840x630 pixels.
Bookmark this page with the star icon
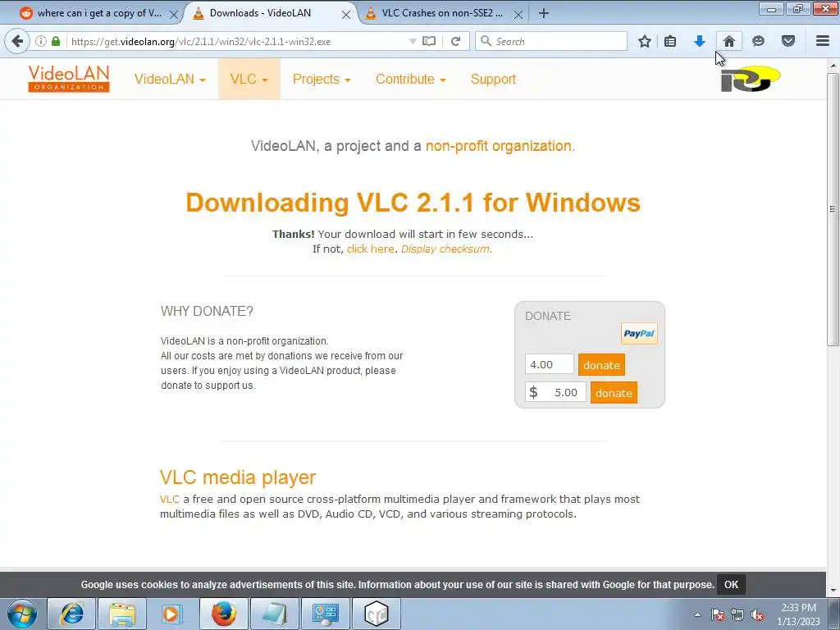(x=645, y=41)
